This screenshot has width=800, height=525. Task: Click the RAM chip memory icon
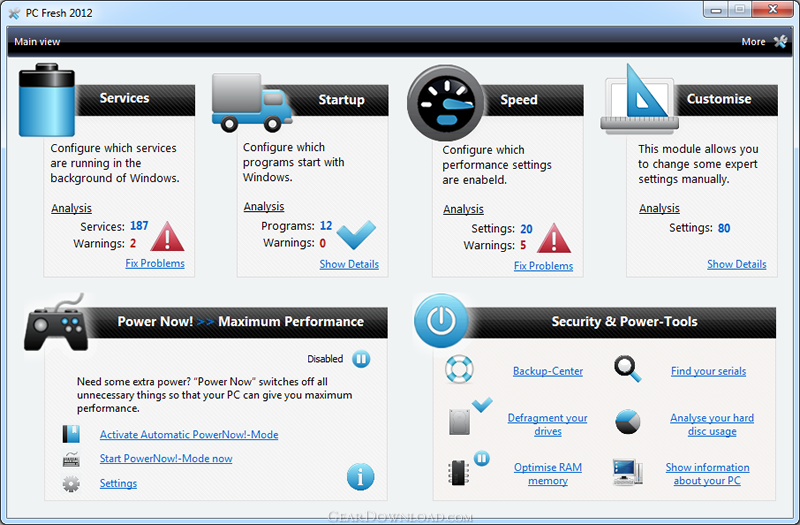point(458,473)
